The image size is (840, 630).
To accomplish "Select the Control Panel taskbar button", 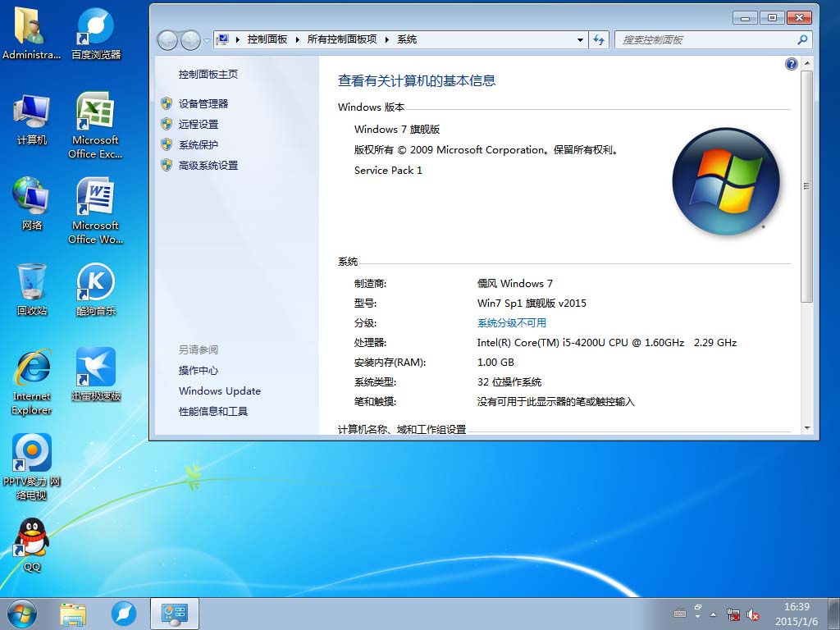I will (175, 614).
